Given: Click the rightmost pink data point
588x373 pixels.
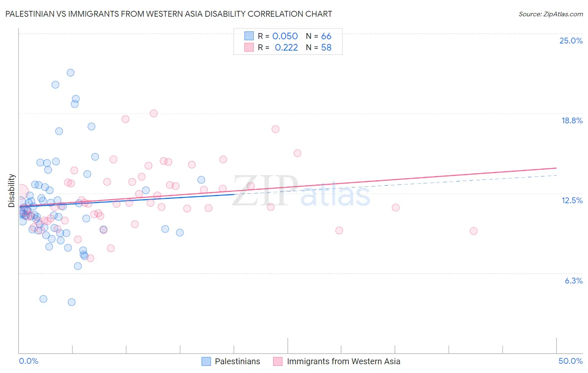Looking at the screenshot, I should 473,231.
